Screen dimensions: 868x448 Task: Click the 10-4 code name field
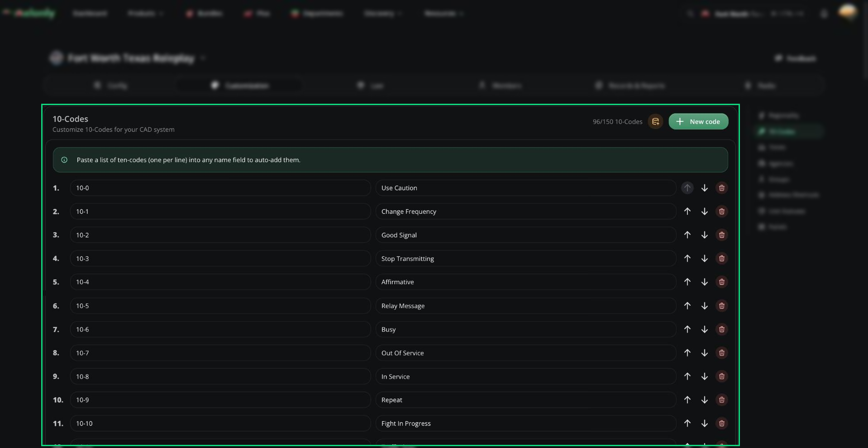(220, 282)
